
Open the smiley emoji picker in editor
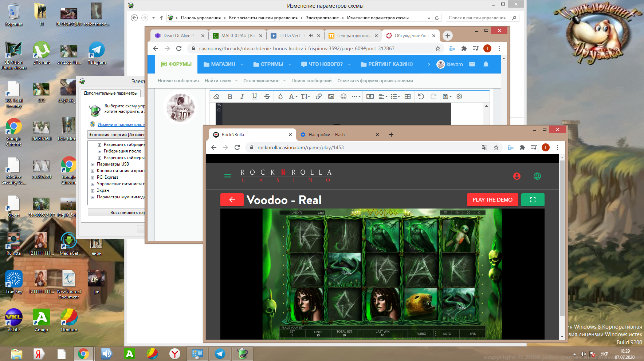click(x=343, y=96)
